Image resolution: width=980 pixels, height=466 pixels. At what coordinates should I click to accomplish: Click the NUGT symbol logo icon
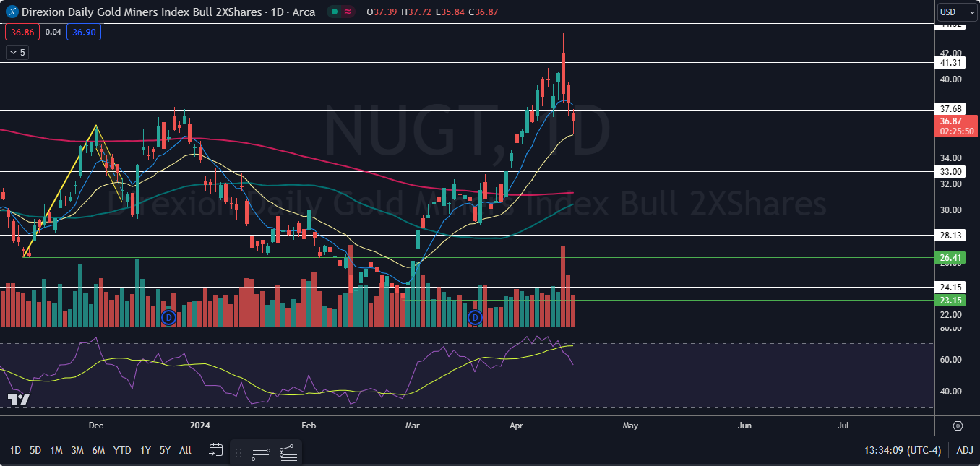click(x=12, y=12)
